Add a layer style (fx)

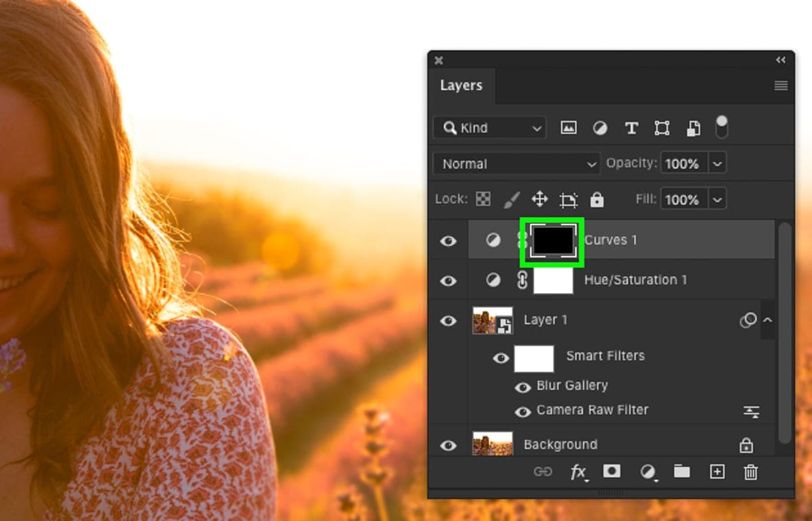coord(578,472)
